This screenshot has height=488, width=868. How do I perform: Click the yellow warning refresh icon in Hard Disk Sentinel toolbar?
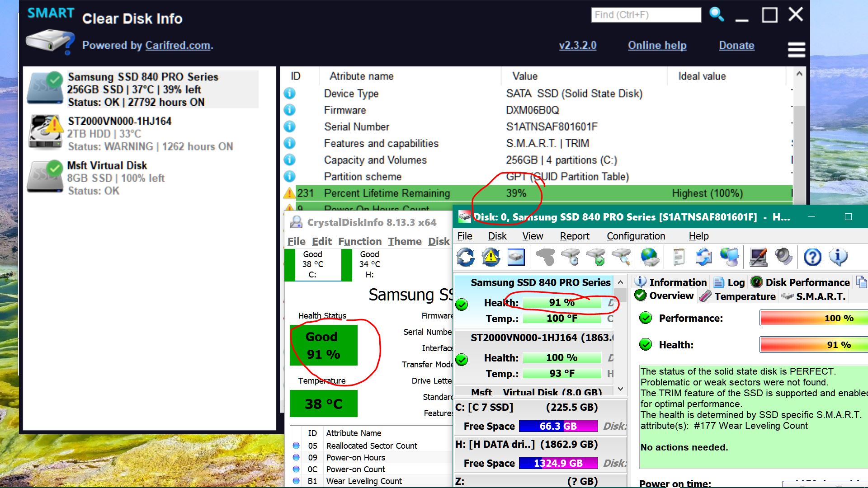pos(491,257)
